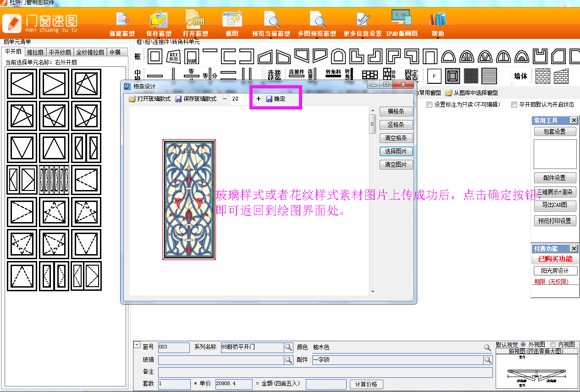Select the fixed glass F icon

[x=434, y=75]
